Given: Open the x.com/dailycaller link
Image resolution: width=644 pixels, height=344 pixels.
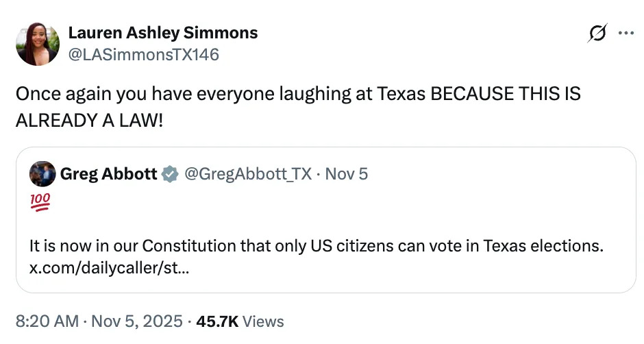Looking at the screenshot, I should tap(110, 267).
